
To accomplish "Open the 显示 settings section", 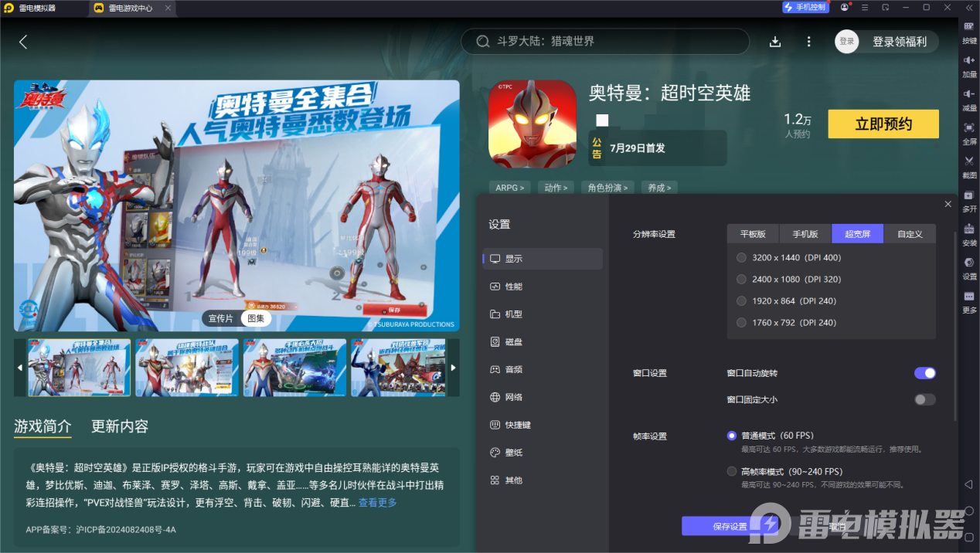I will tap(543, 259).
